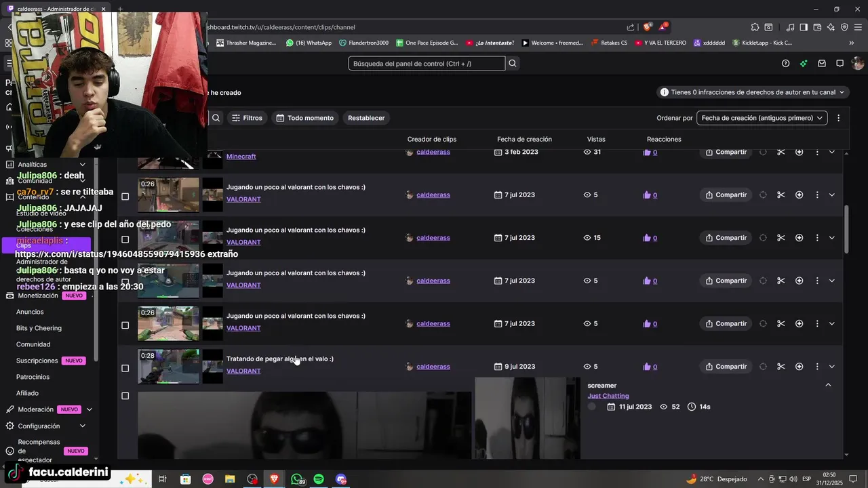Open Discord from the taskbar

pos(341,479)
